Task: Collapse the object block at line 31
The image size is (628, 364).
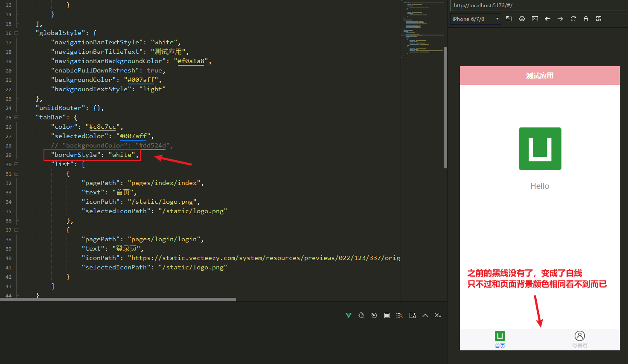Action: 17,173
